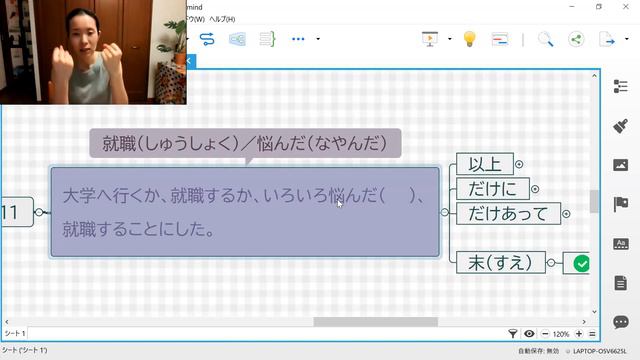Image resolution: width=640 pixels, height=360 pixels.
Task: Collapse the topic 11 branch circle
Action: [39, 212]
